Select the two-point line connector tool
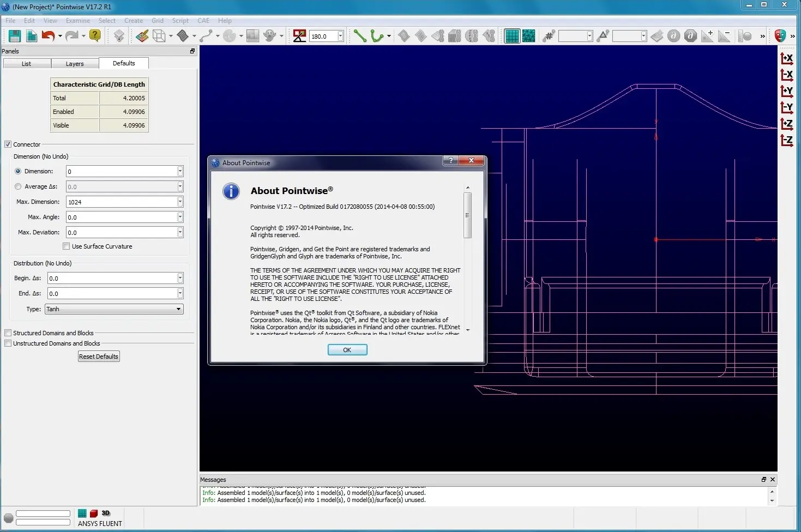The height and width of the screenshot is (532, 801). pyautogui.click(x=360, y=36)
